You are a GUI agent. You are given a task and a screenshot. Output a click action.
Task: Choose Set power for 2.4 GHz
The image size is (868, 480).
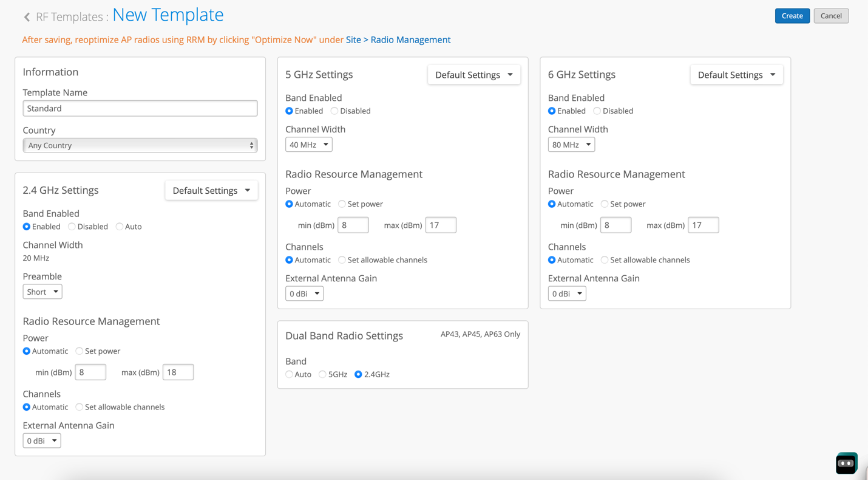click(80, 351)
